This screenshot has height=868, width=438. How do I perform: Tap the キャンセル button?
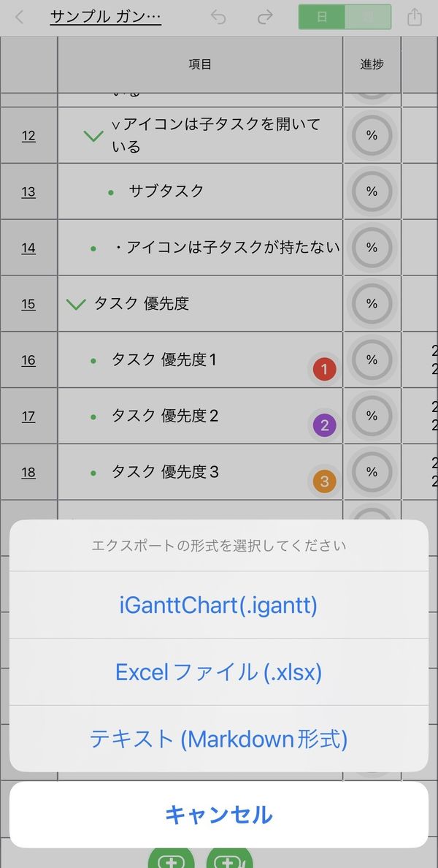(x=219, y=815)
